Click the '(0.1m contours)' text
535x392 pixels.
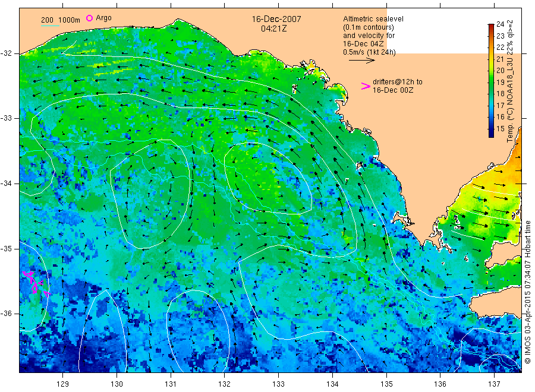click(368, 27)
